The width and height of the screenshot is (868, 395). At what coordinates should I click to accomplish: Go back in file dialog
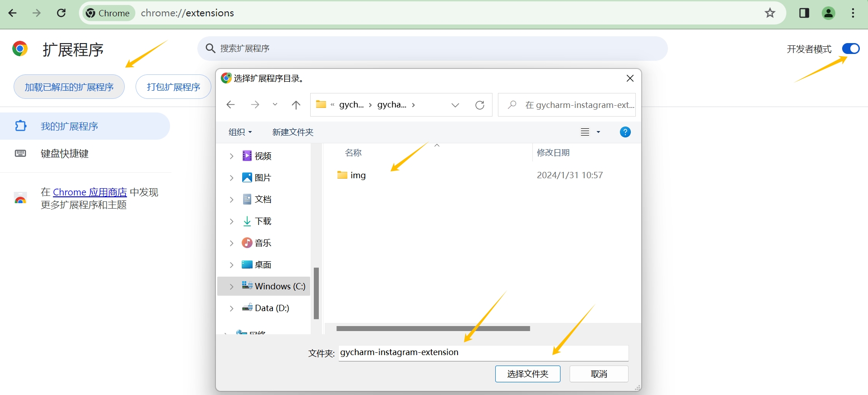pyautogui.click(x=231, y=105)
